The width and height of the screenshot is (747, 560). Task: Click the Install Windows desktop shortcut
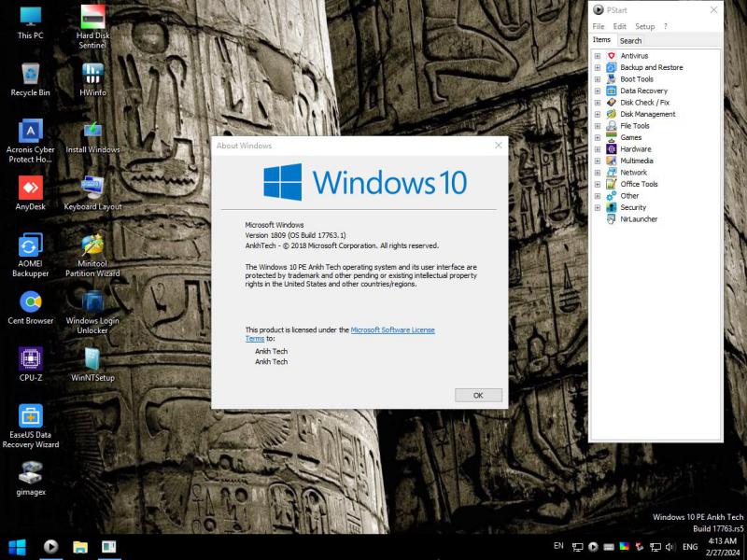pos(92,136)
